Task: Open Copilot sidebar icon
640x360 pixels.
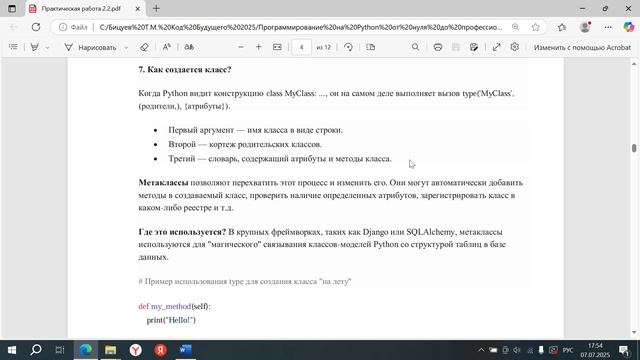Action: click(x=629, y=27)
